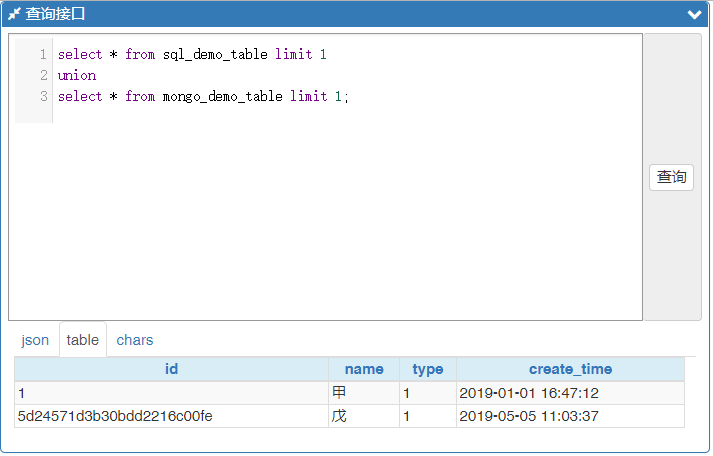Switch to the json tab
The image size is (713, 456).
pyautogui.click(x=35, y=340)
